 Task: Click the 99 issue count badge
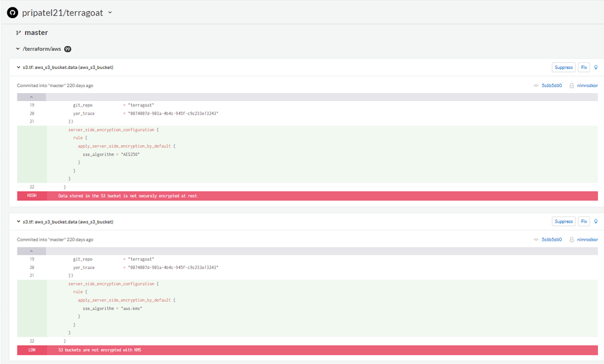coord(68,49)
